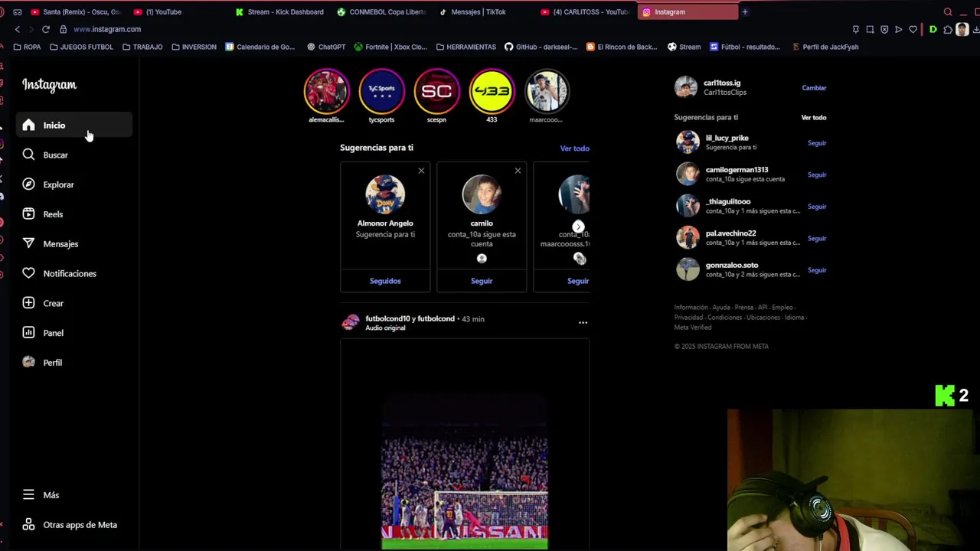Switch to CONMEBOL Copa Libertadores tab
The width and height of the screenshot is (980, 551).
[x=381, y=12]
